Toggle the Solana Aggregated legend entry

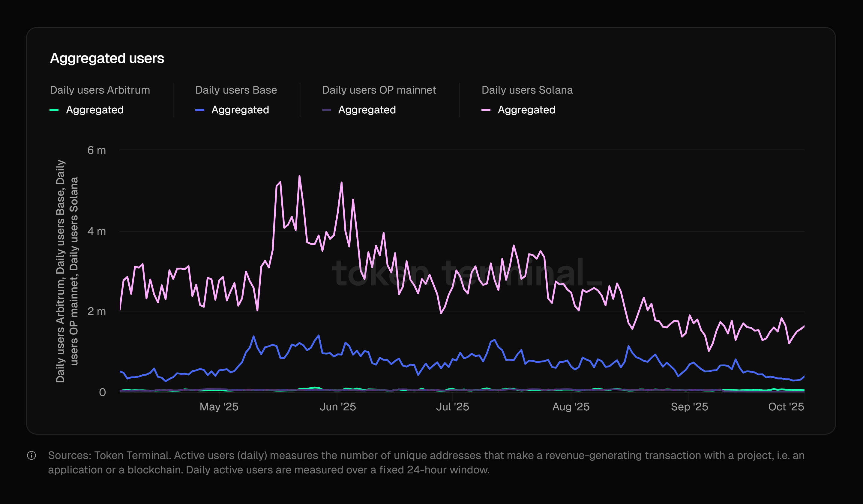526,110
